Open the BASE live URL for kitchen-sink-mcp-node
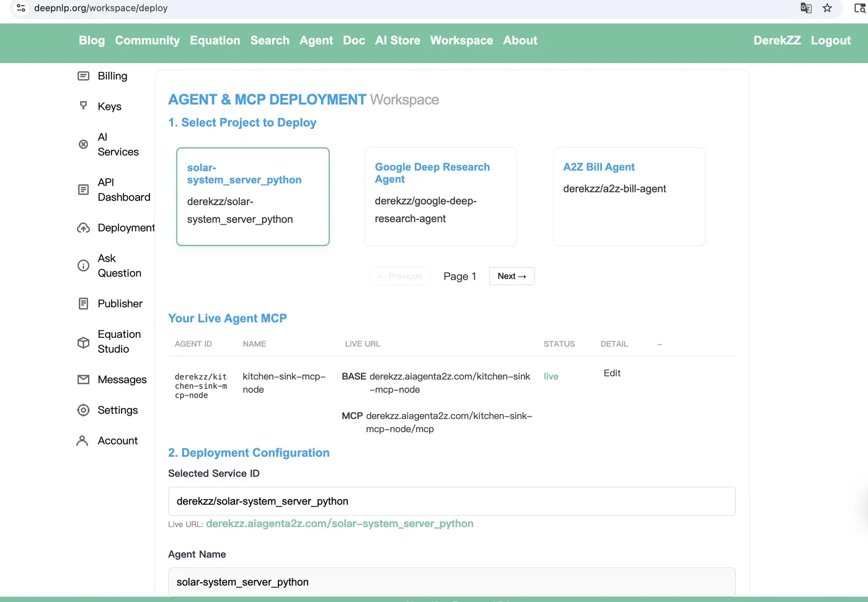The width and height of the screenshot is (868, 602). click(449, 383)
